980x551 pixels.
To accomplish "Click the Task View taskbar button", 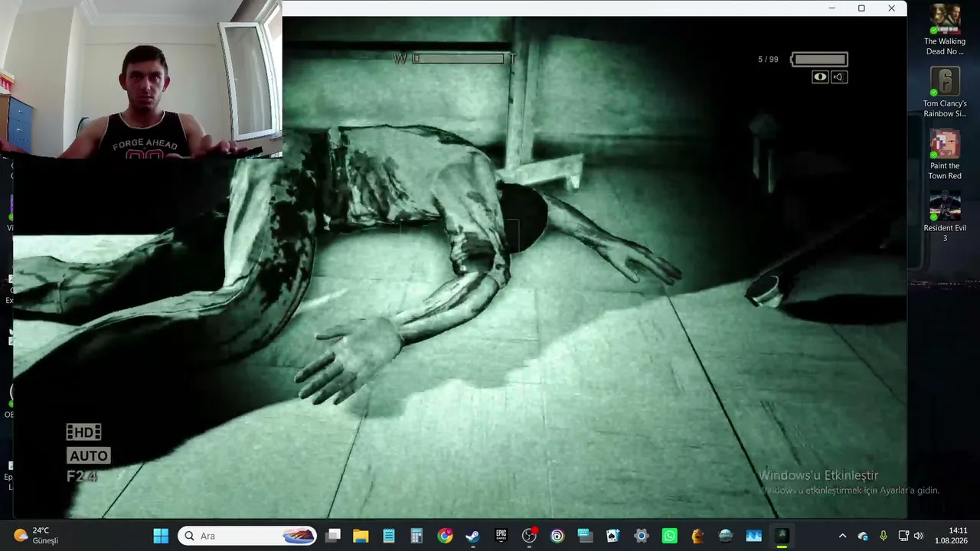I will 332,536.
